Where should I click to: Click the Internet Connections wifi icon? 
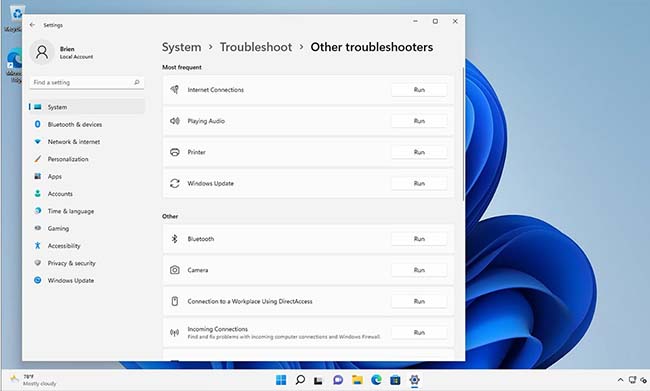pyautogui.click(x=175, y=90)
